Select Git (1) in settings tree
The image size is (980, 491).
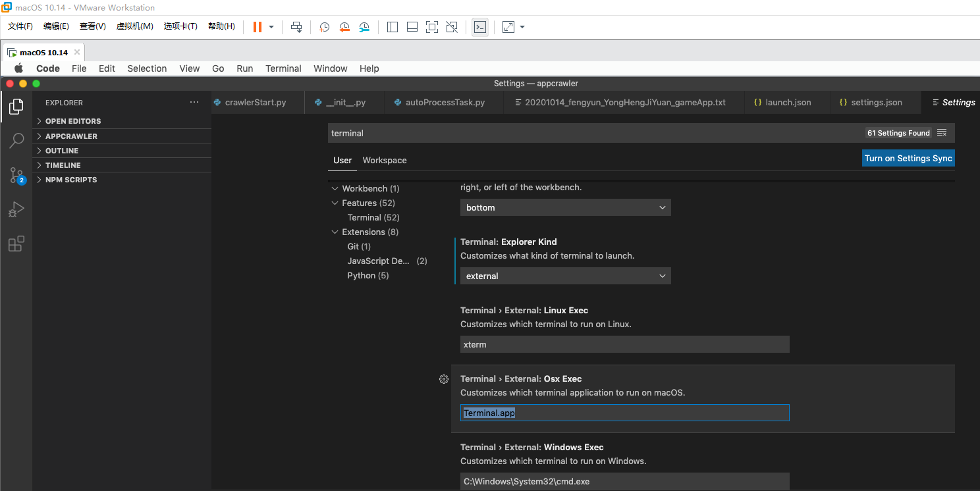coord(359,247)
